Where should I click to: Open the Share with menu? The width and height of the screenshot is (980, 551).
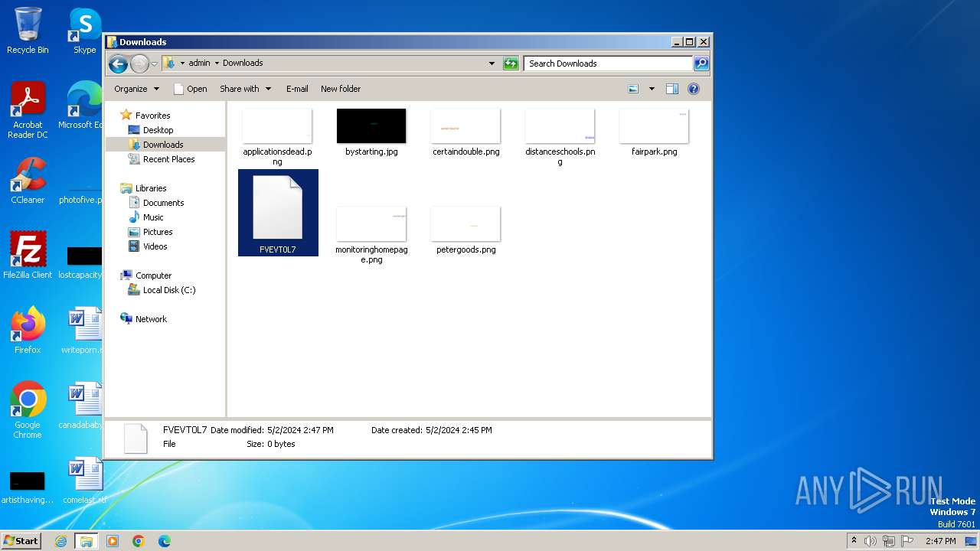[x=245, y=89]
